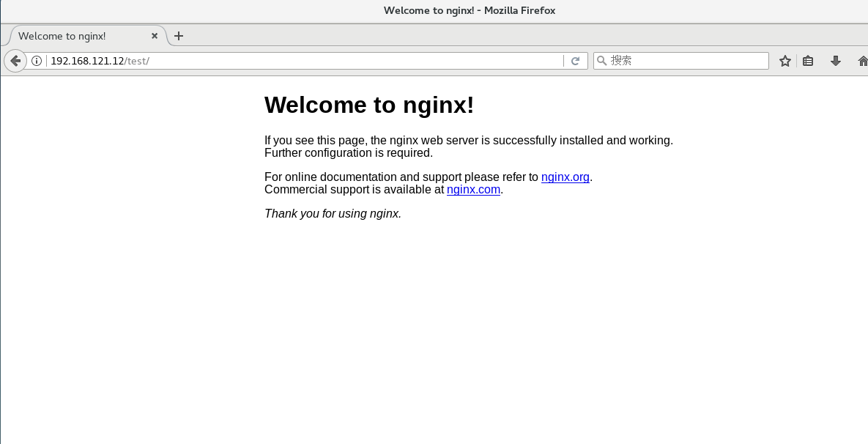Viewport: 868px width, 444px height.
Task: Click the search magnifier icon
Action: (x=601, y=60)
